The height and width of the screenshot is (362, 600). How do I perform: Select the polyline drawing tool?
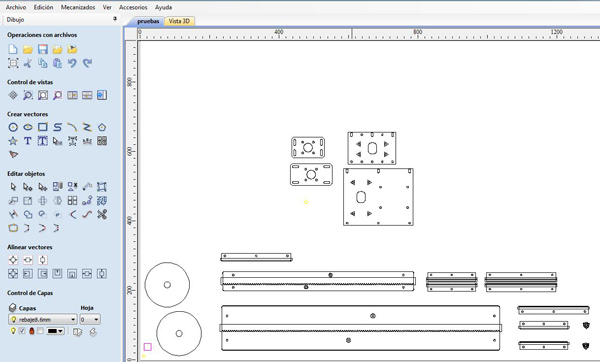click(x=87, y=127)
